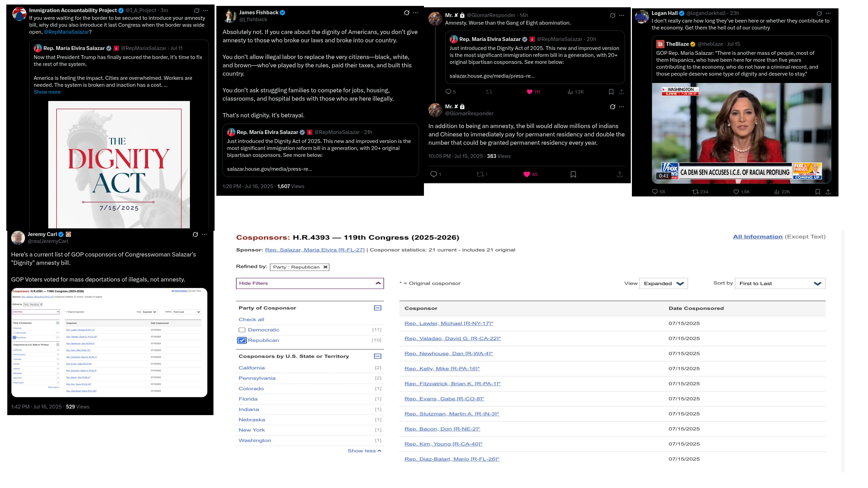
Task: Open sponsor Rep. Salazar, Maria Elvira link
Action: click(x=315, y=250)
